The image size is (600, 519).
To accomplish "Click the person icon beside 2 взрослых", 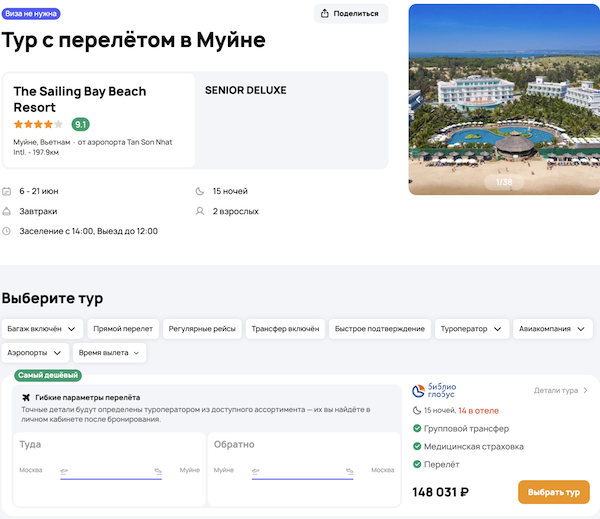I will 201,211.
